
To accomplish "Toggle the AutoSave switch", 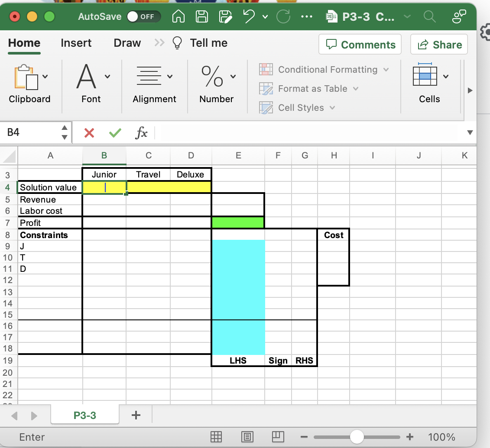I will tap(144, 16).
